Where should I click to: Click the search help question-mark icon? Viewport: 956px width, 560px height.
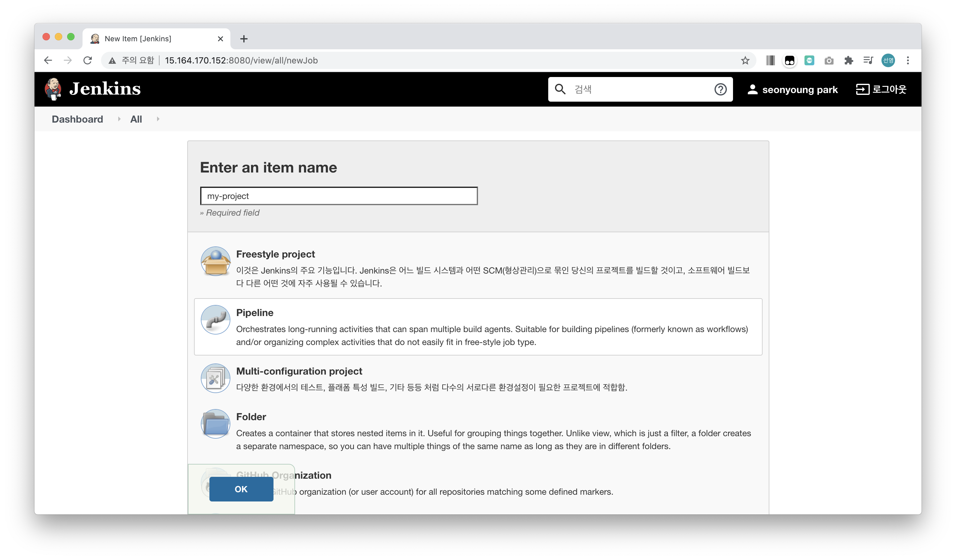tap(720, 89)
